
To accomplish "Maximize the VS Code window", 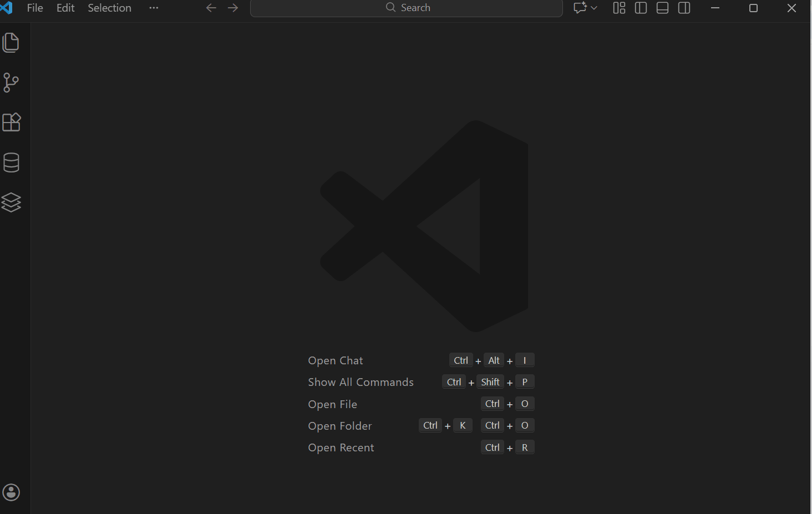I will click(x=753, y=8).
